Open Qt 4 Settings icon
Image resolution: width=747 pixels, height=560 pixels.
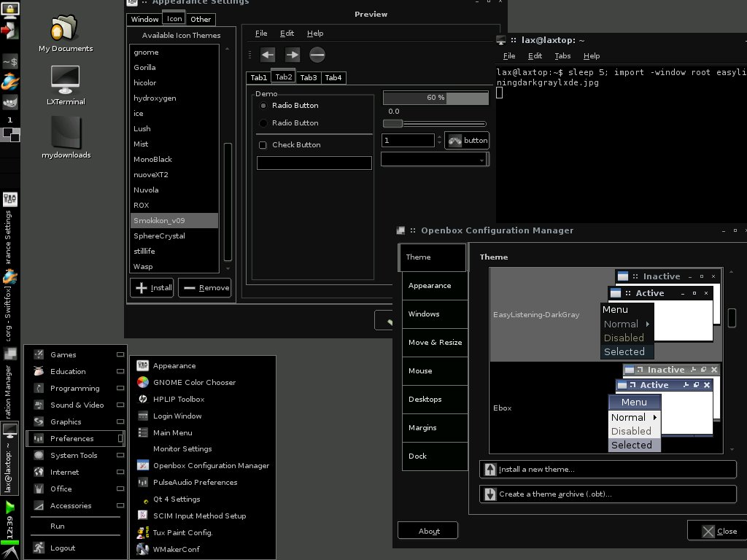145,500
